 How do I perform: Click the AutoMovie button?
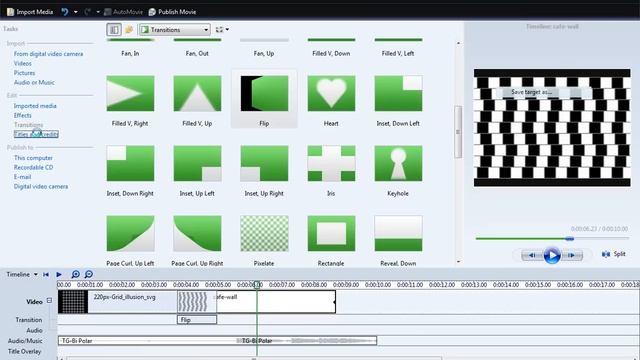pyautogui.click(x=123, y=12)
